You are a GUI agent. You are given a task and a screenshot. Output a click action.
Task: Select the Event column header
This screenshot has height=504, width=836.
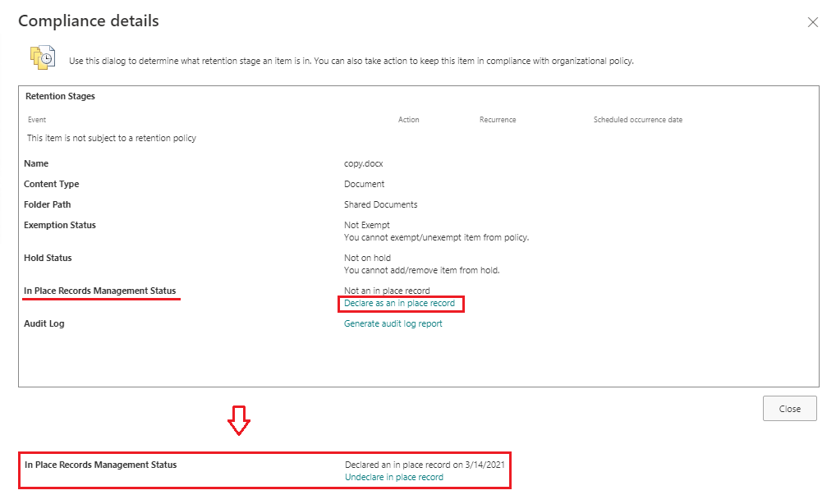coord(36,119)
